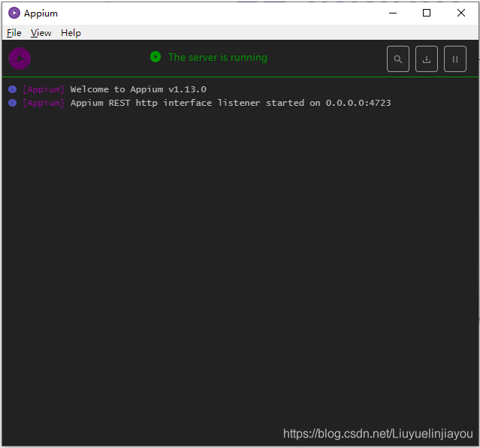Click the info icon beside the Welcome log line

12,89
